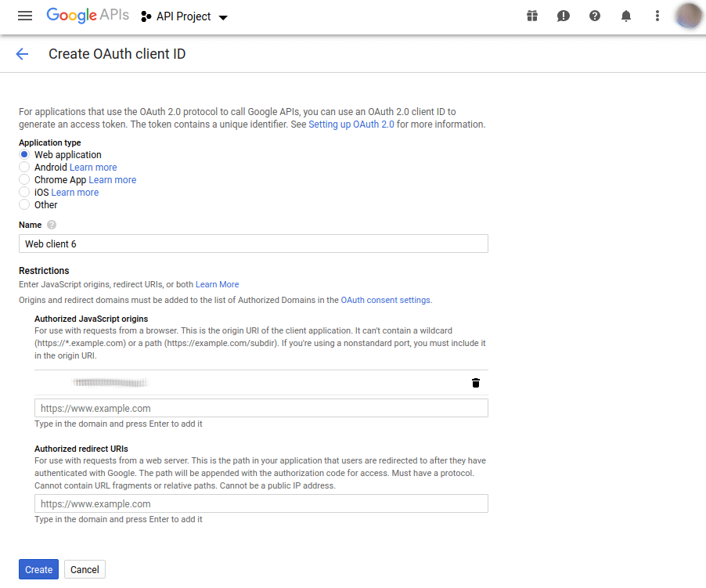Image resolution: width=706 pixels, height=588 pixels.
Task: Go back using the blue back arrow
Action: [x=21, y=53]
